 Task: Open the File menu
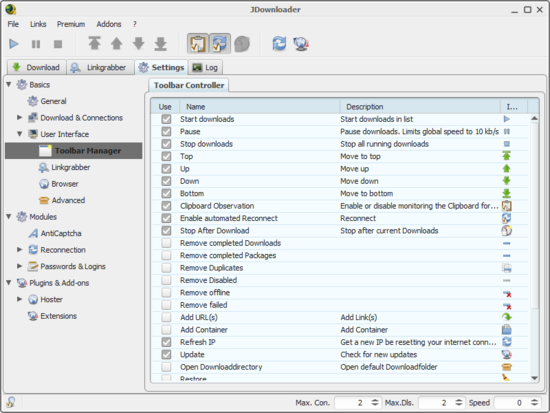[13, 24]
